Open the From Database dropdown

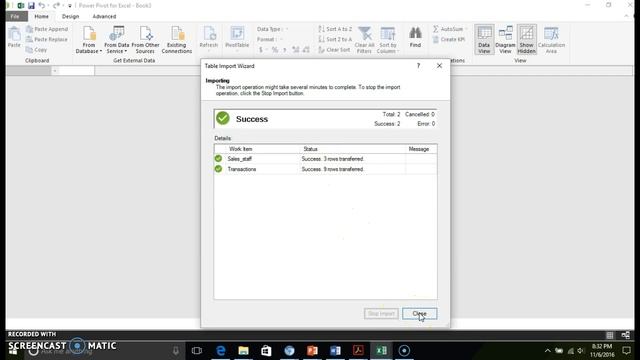(x=89, y=40)
